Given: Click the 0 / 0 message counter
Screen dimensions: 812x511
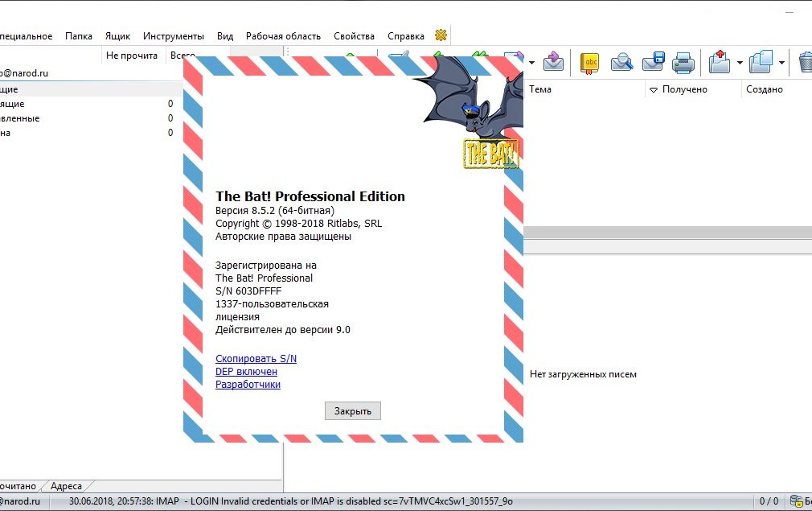Looking at the screenshot, I should (x=769, y=501).
